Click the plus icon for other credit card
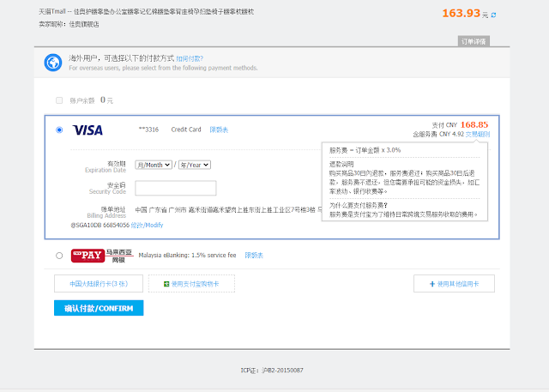549x392 pixels. click(x=432, y=284)
